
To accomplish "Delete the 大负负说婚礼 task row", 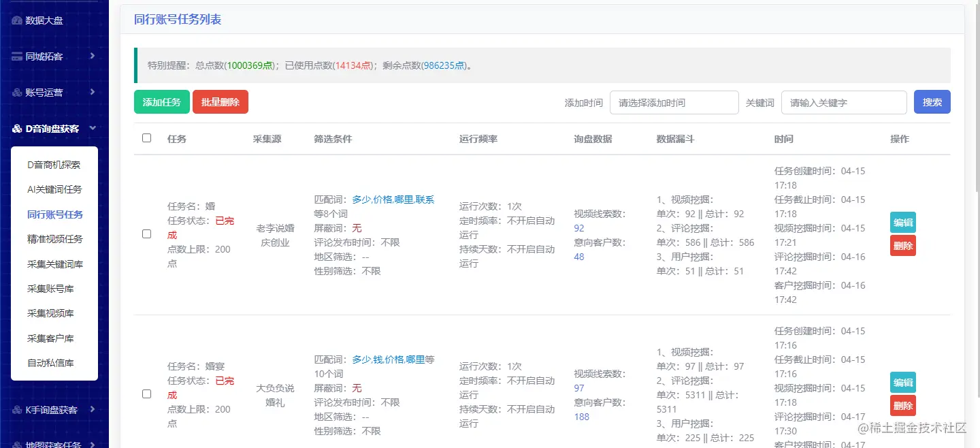I will 903,406.
